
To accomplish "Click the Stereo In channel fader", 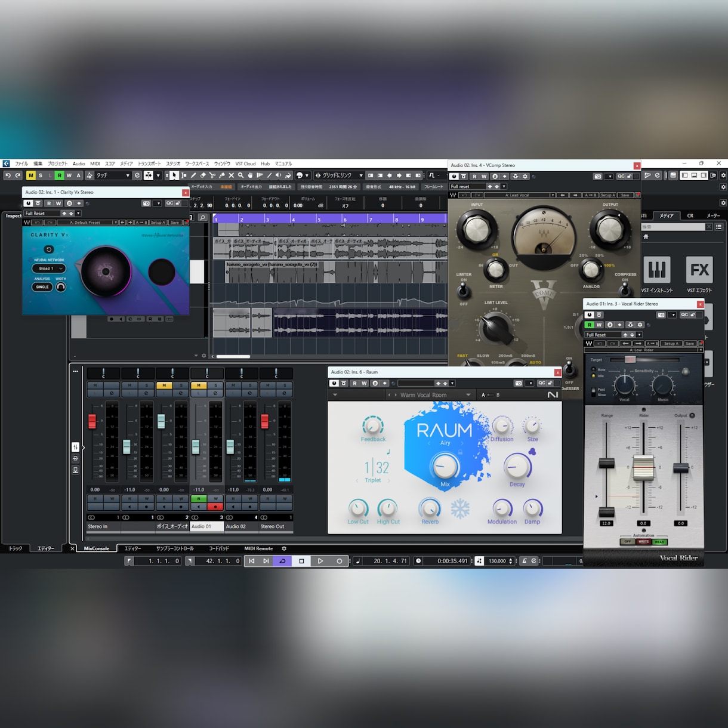I will (92, 421).
